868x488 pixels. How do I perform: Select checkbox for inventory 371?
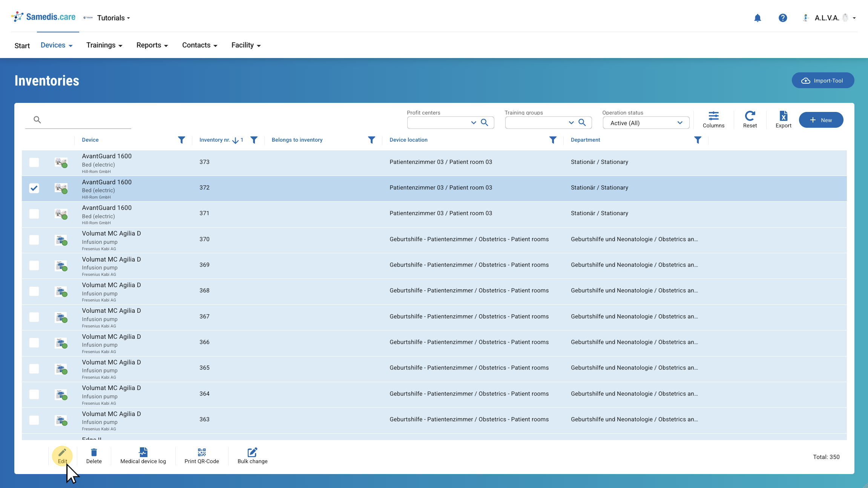tap(34, 214)
